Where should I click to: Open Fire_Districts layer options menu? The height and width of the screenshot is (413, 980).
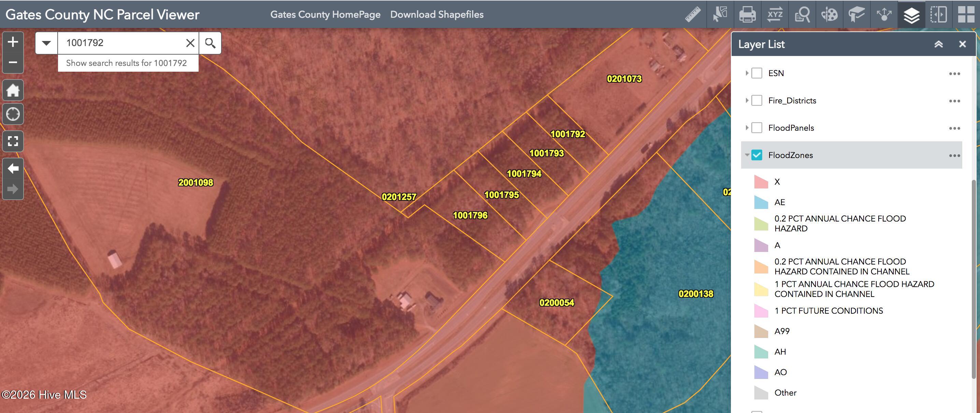(954, 101)
